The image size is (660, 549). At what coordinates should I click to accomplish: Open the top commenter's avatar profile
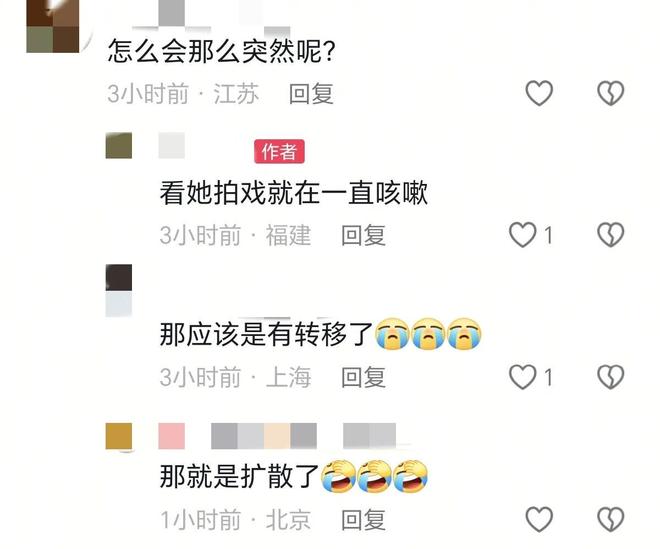pos(53,26)
